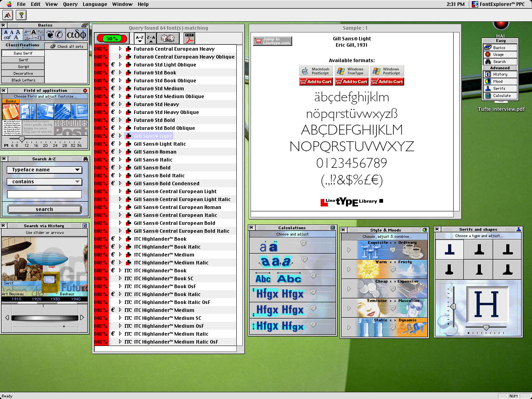Open Calculate in the Advanced palette
The width and height of the screenshot is (532, 399).
(500, 96)
